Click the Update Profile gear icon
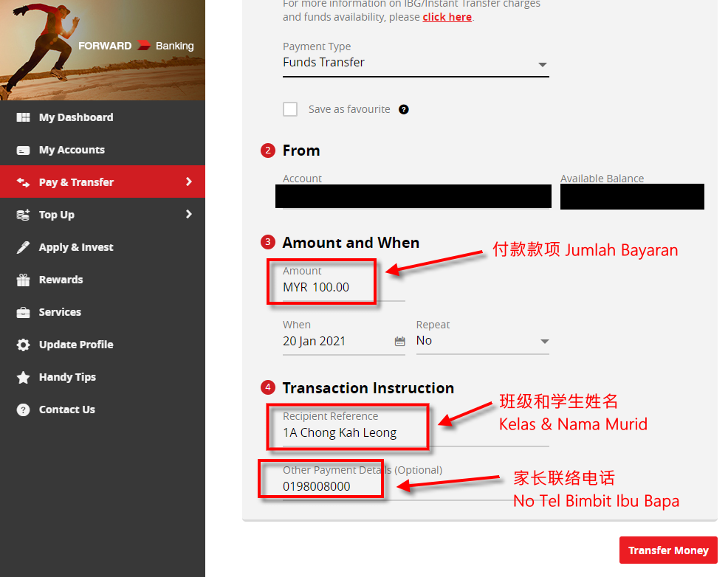Image resolution: width=728 pixels, height=577 pixels. tap(24, 345)
